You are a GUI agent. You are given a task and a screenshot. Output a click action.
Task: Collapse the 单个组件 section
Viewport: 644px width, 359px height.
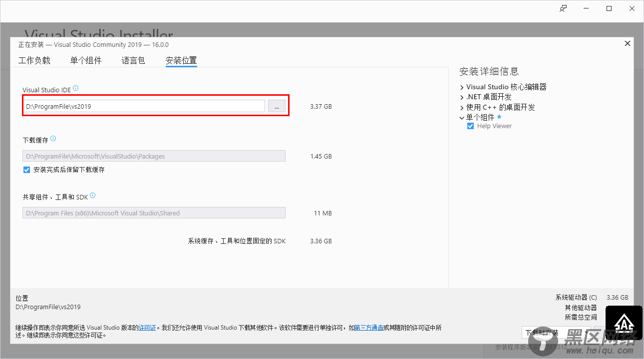(x=462, y=118)
